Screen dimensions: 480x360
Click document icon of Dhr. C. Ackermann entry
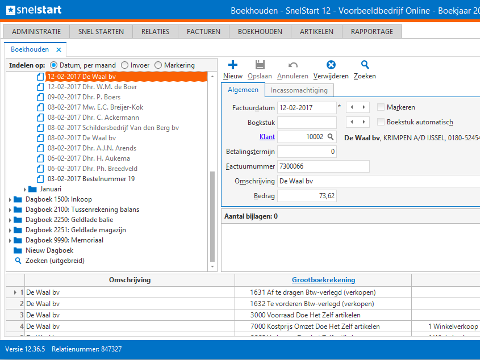pos(40,118)
